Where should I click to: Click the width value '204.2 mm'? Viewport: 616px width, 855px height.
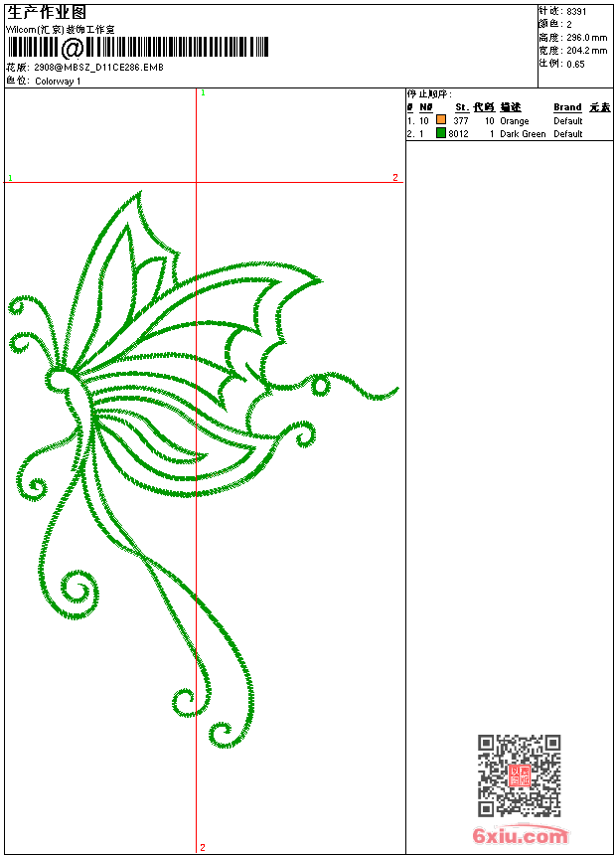point(586,51)
